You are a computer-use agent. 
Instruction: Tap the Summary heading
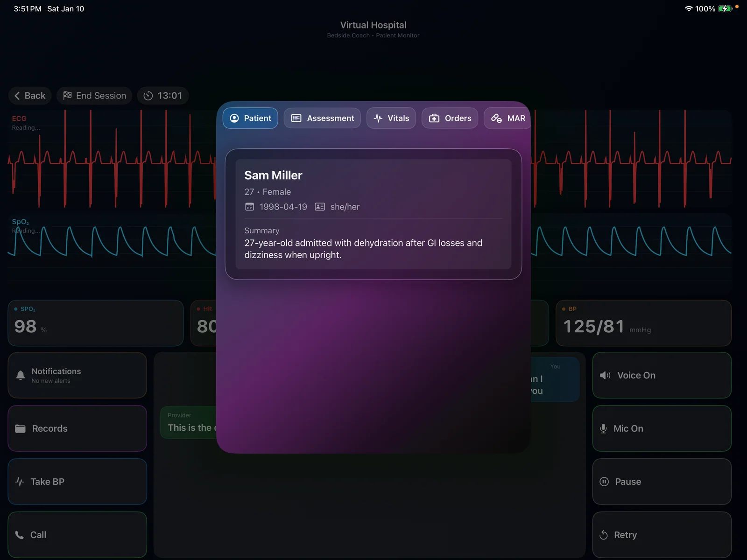[262, 231]
